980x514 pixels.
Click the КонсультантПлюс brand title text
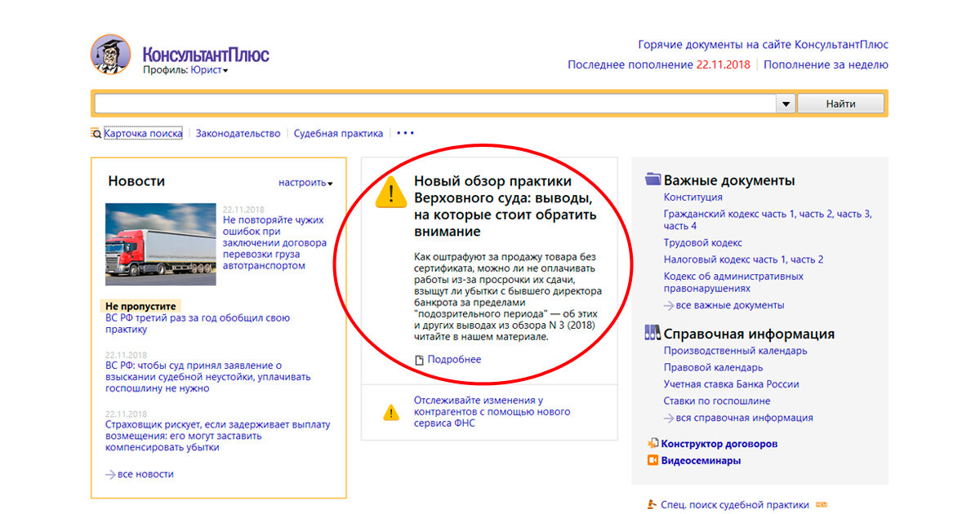point(206,55)
